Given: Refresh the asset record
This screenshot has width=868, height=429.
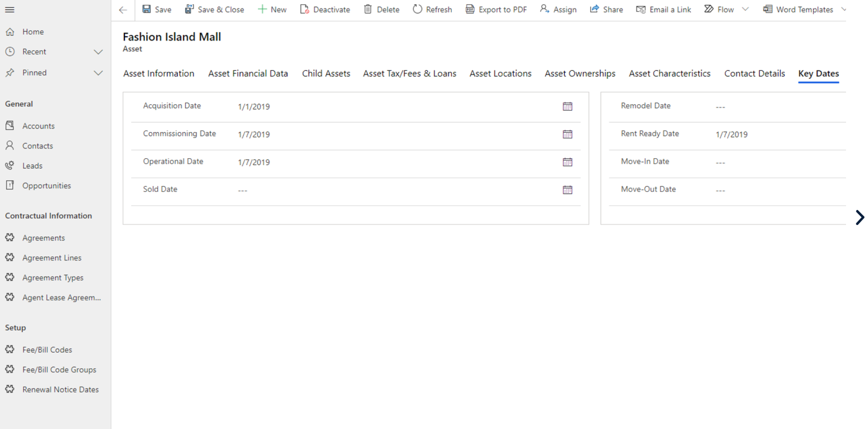Looking at the screenshot, I should (x=432, y=9).
